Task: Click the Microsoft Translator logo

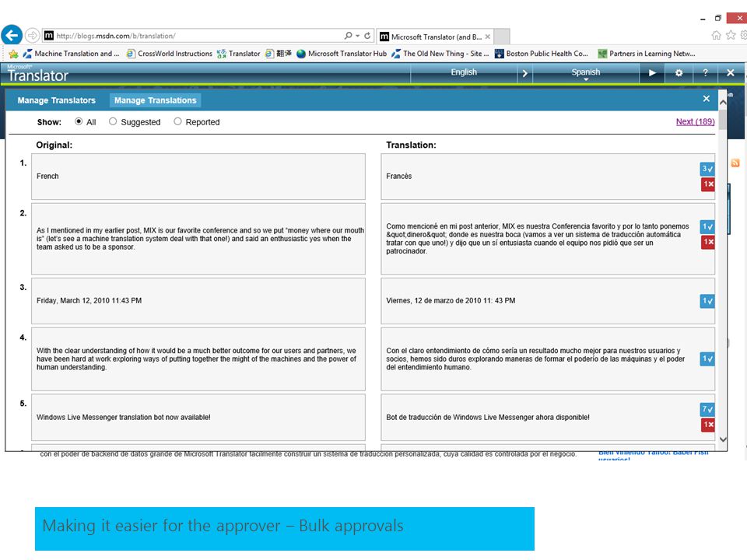Action: tap(37, 73)
